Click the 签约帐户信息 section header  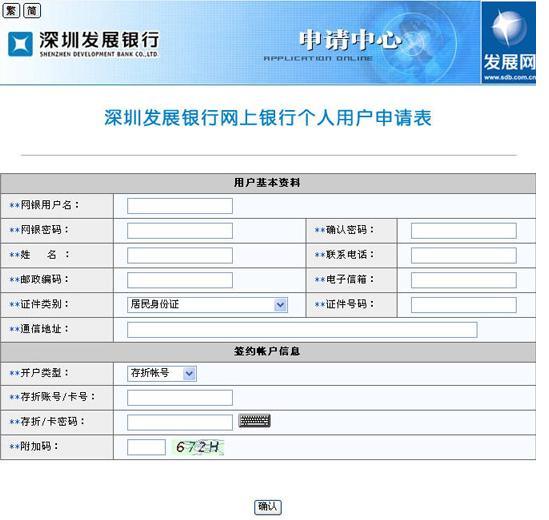click(x=267, y=351)
